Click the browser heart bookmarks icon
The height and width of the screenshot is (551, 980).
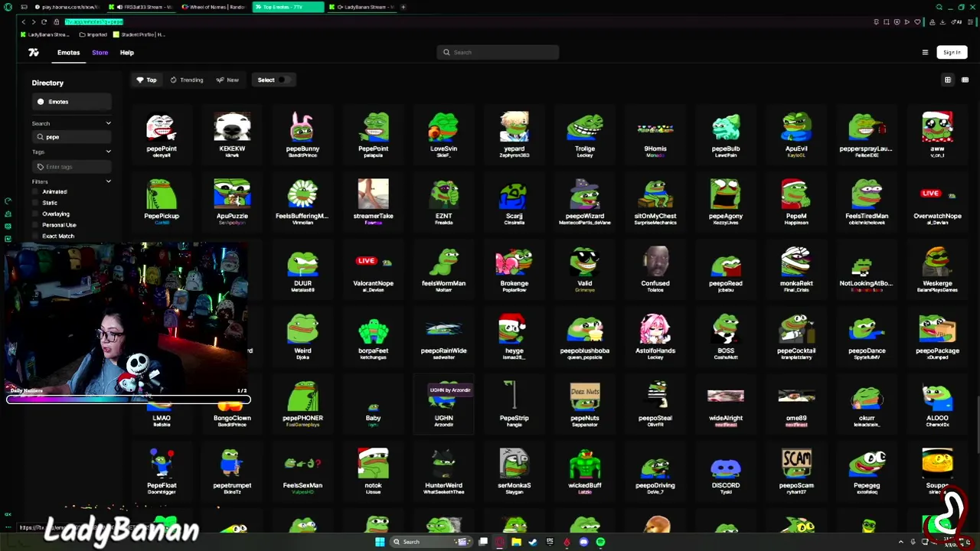pyautogui.click(x=917, y=21)
